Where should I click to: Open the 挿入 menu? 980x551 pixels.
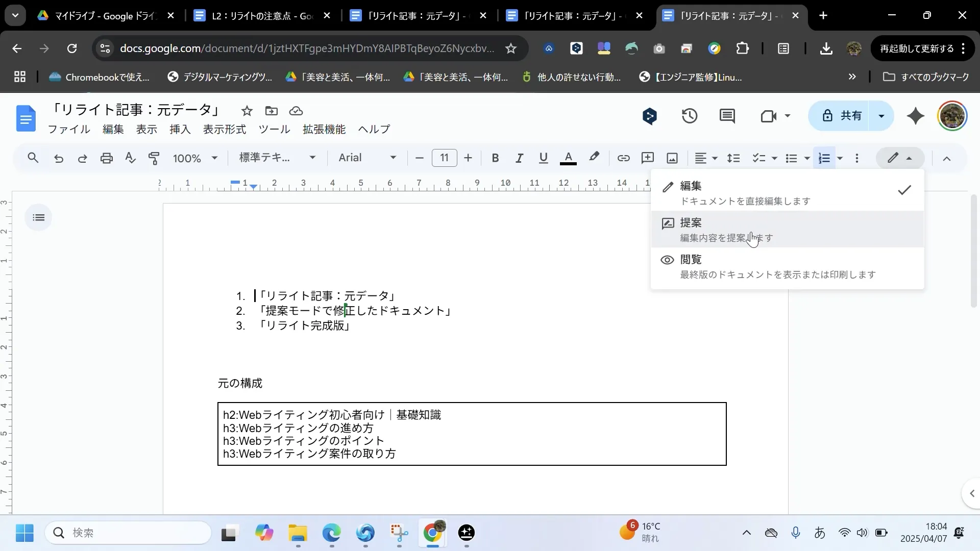pos(180,129)
